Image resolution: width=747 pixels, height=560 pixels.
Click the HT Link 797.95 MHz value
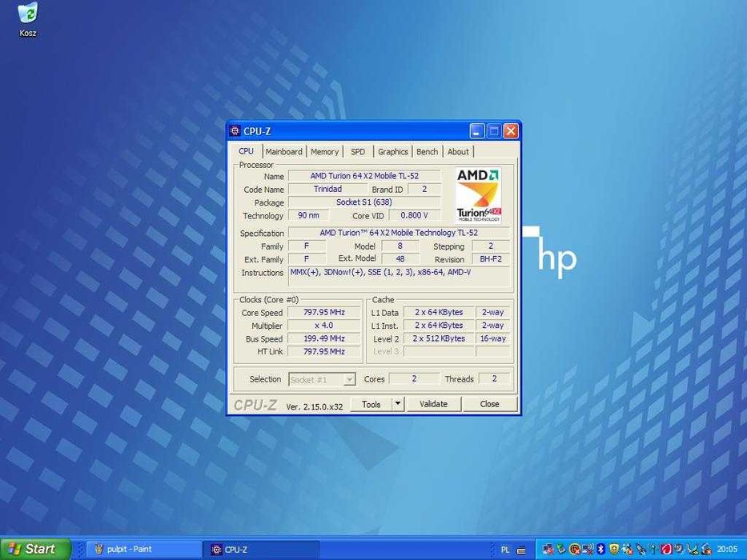324,351
